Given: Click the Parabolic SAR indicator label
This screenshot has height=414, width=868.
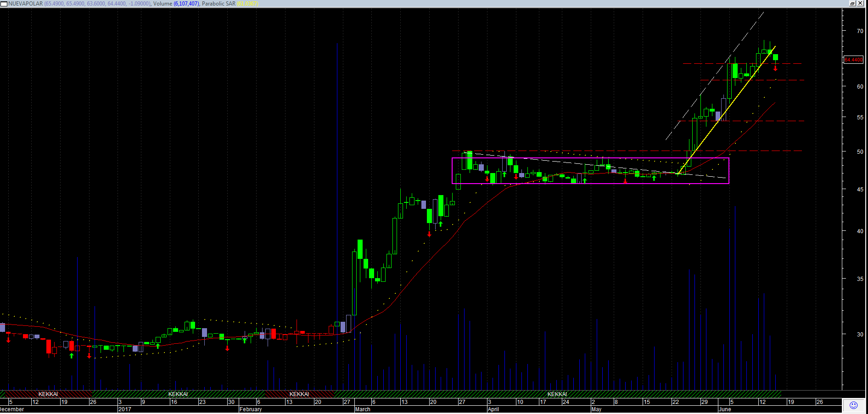Looking at the screenshot, I should [218, 4].
